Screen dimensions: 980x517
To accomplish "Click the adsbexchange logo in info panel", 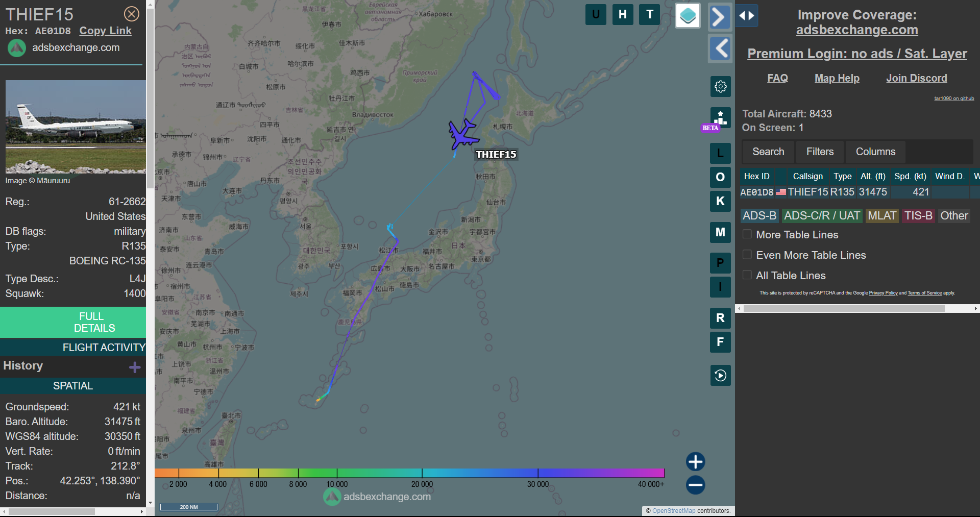I will click(17, 48).
